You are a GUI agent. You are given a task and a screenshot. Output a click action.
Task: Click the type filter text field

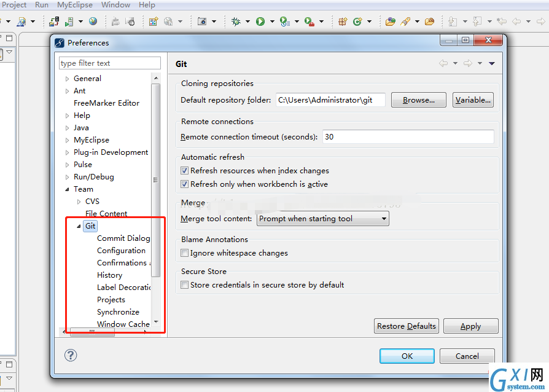tap(109, 63)
